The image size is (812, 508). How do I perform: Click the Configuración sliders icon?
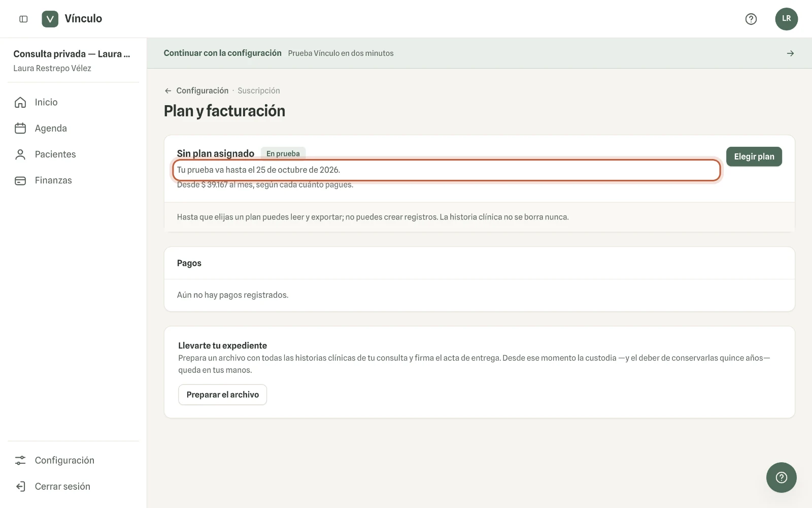coord(20,460)
